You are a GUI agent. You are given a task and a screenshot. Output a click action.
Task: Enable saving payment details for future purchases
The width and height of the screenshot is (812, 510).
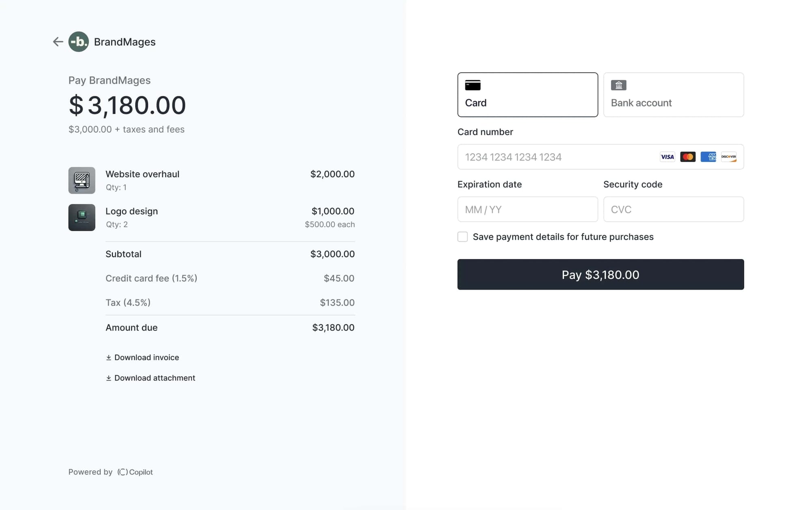462,237
